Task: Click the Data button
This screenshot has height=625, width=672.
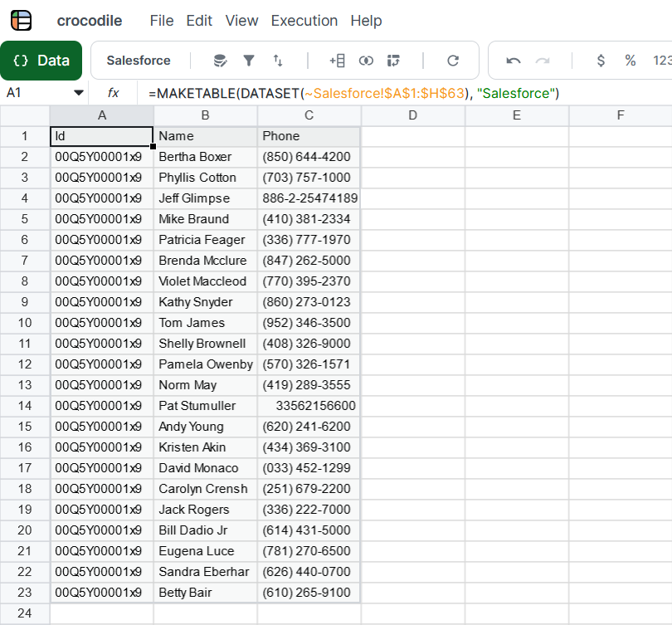Action: click(x=41, y=61)
